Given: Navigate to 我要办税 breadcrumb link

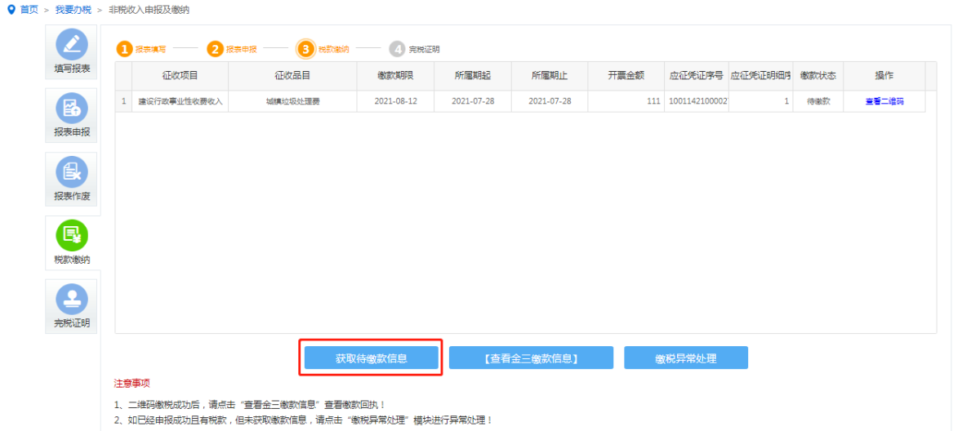Looking at the screenshot, I should [73, 9].
